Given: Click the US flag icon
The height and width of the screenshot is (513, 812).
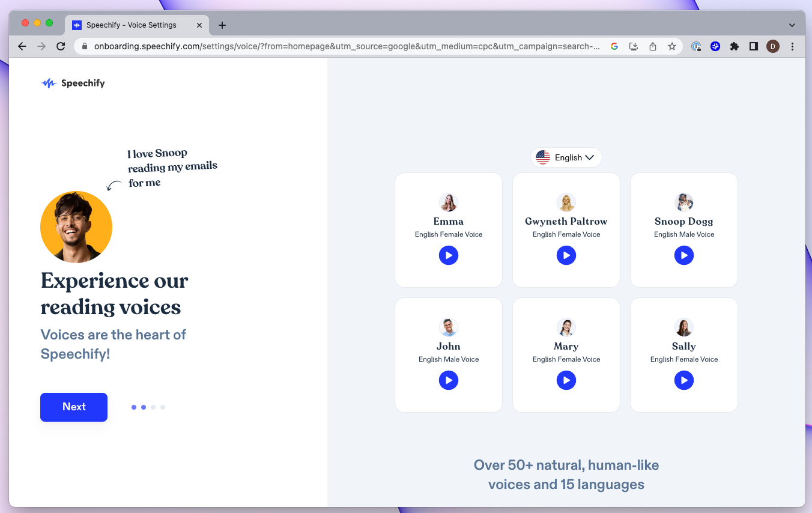Looking at the screenshot, I should point(543,157).
